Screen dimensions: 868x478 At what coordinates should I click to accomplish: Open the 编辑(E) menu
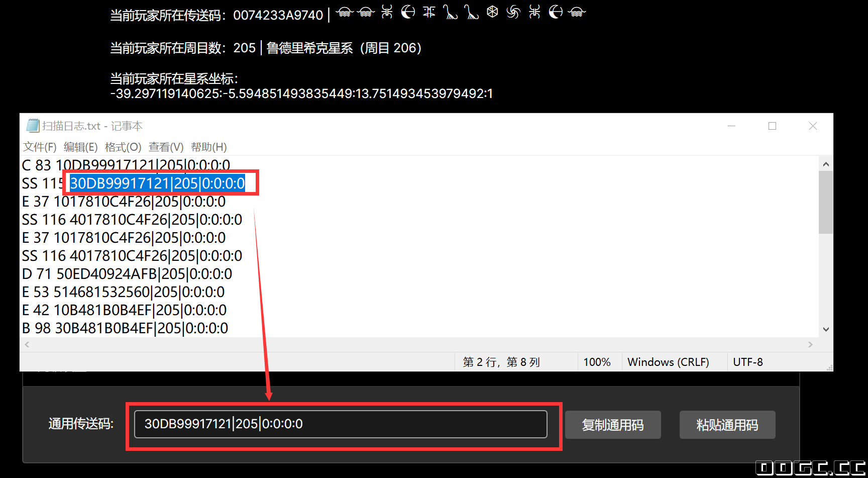80,147
